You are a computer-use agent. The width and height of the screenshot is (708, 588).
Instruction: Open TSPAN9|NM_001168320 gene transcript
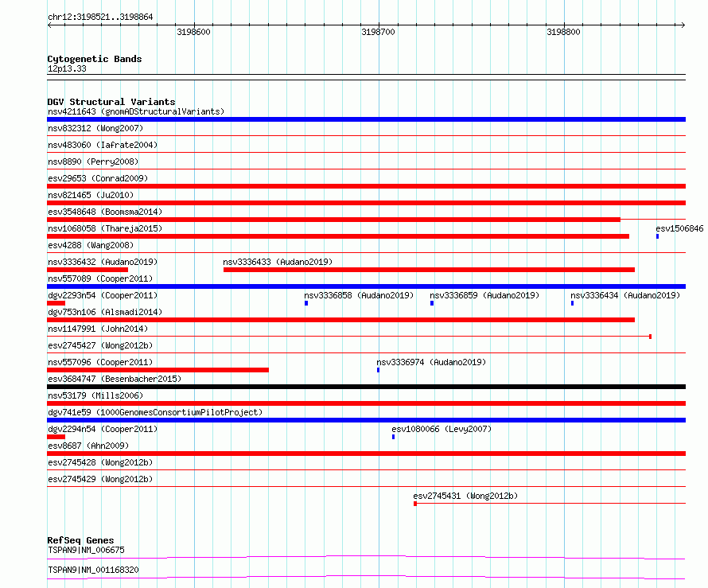93,570
